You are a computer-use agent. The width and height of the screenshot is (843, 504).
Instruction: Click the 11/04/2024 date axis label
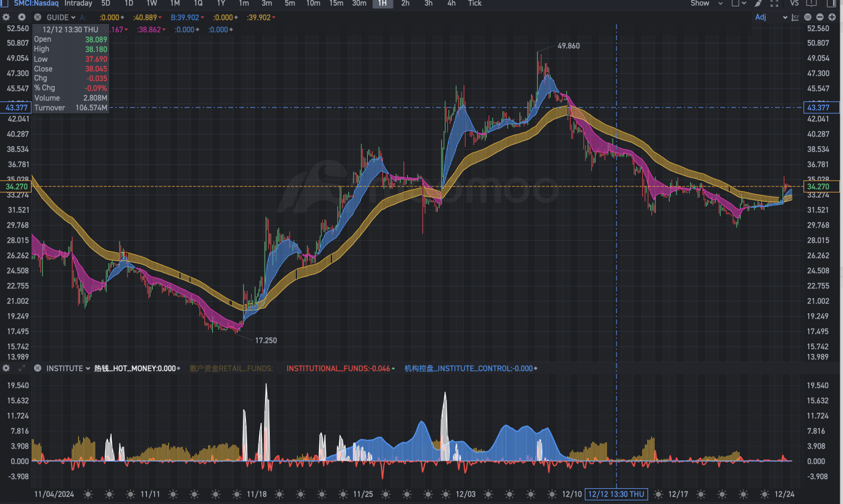[54, 494]
